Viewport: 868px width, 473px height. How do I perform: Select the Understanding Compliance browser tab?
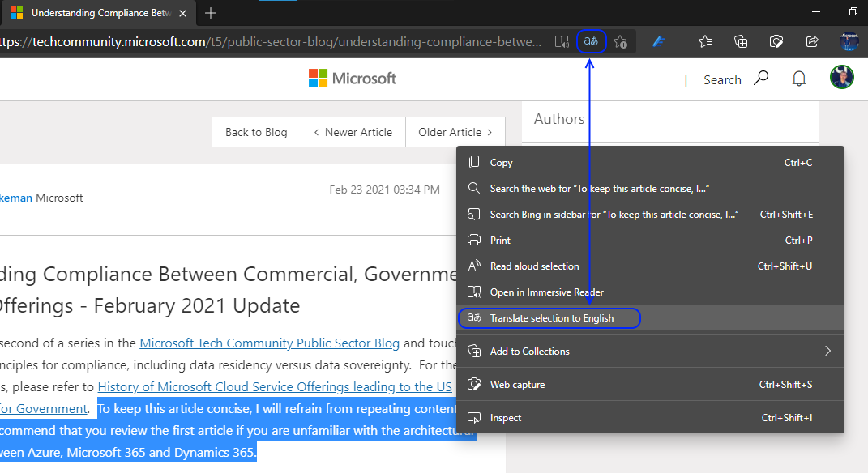pos(99,13)
